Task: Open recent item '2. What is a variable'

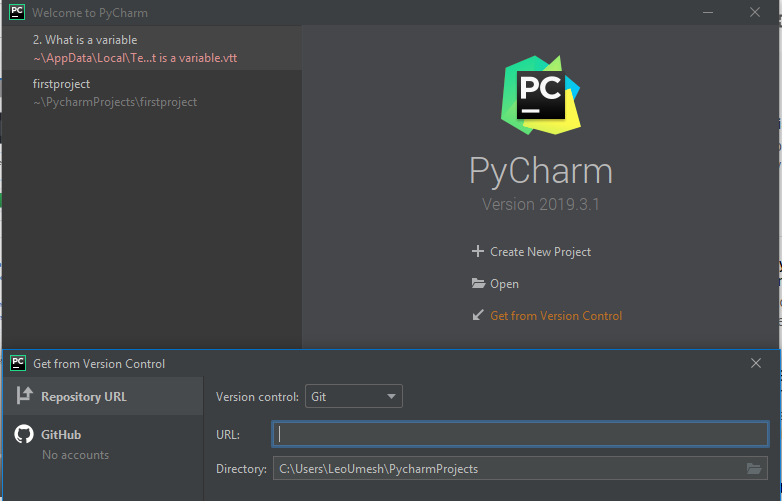Action: tap(152, 48)
